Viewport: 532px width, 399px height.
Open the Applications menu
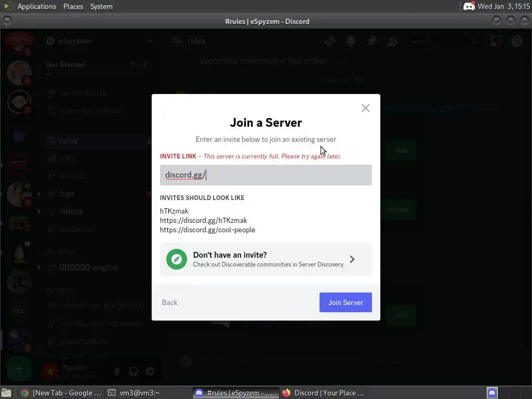click(x=37, y=6)
